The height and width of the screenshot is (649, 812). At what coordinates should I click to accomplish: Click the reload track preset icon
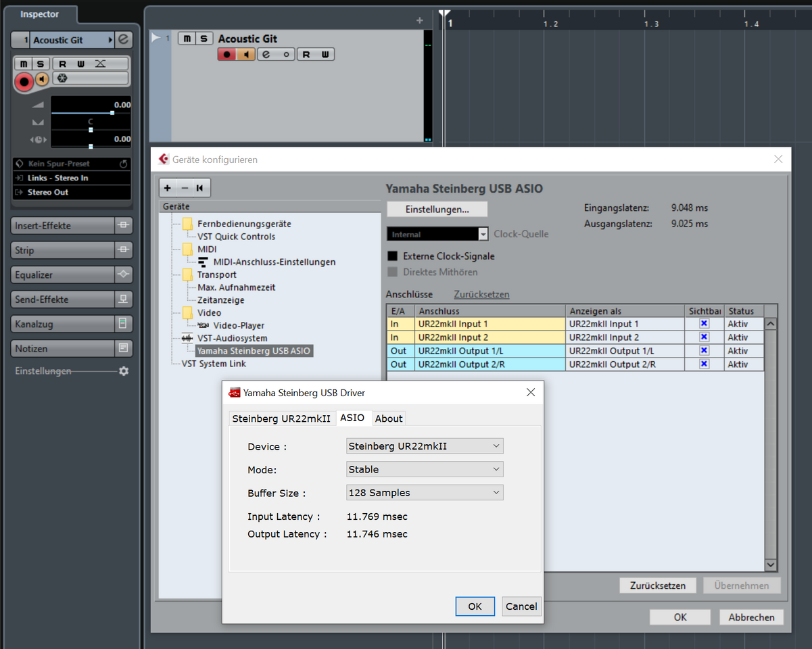click(x=123, y=164)
